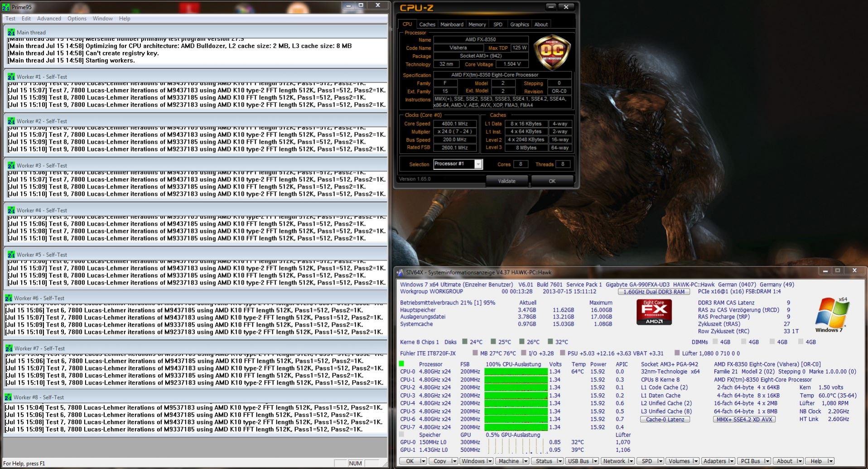Click the Cache-0 Latenz button in SIV

click(x=665, y=419)
